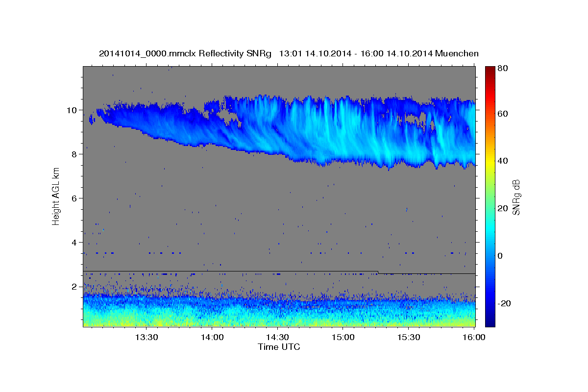Click the 15:30 time tick label
The width and height of the screenshot is (588, 392).
(409, 338)
